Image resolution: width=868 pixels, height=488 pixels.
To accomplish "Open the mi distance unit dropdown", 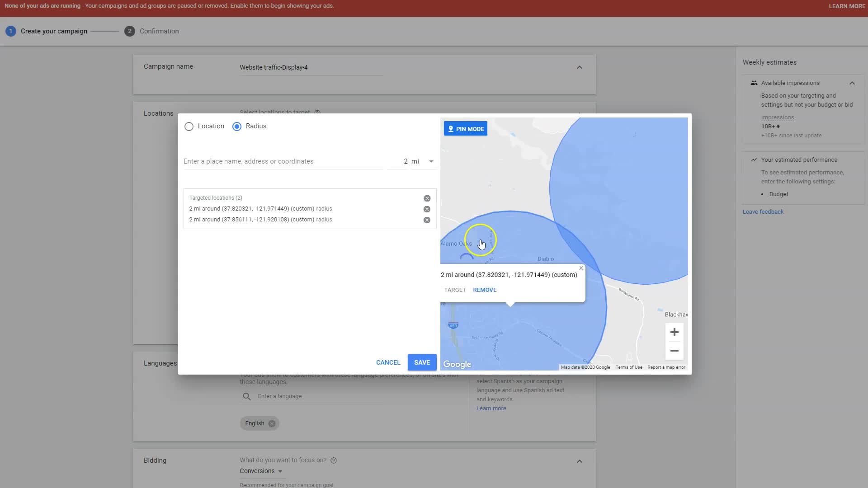I will [x=424, y=161].
